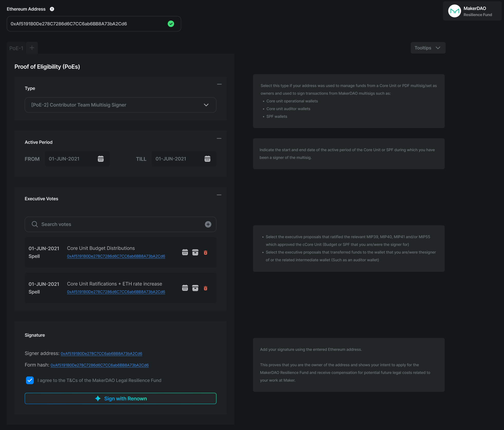
Task: Click the info icon beside Ethereum Address
Action: pos(52,9)
